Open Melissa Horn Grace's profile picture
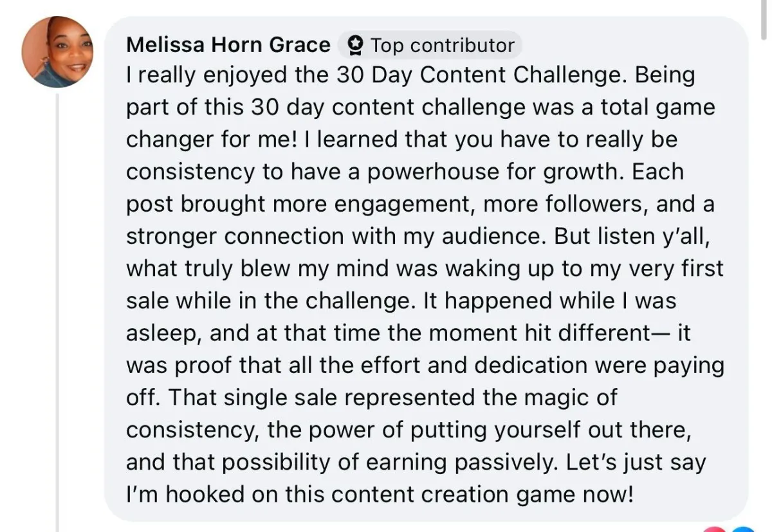Viewport: 772px width, 532px height. pyautogui.click(x=57, y=52)
